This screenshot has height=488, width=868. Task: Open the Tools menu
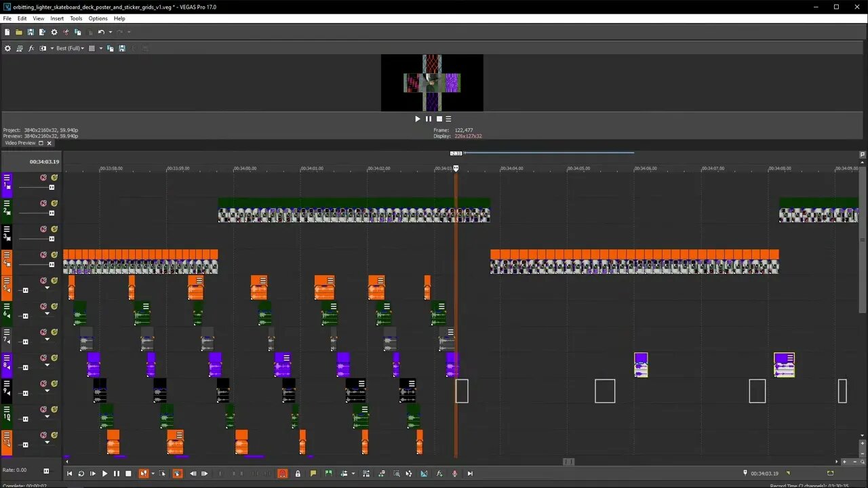(76, 18)
